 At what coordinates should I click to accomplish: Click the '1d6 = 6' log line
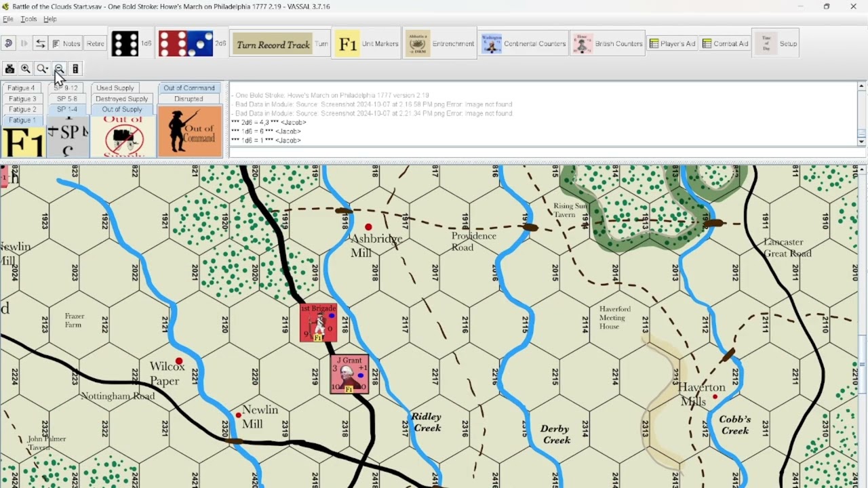266,131
